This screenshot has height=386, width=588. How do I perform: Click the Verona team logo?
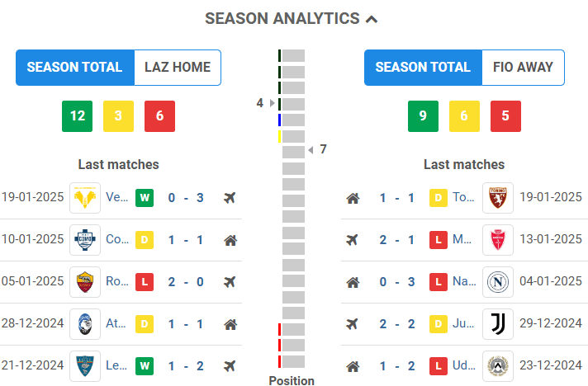(86, 198)
